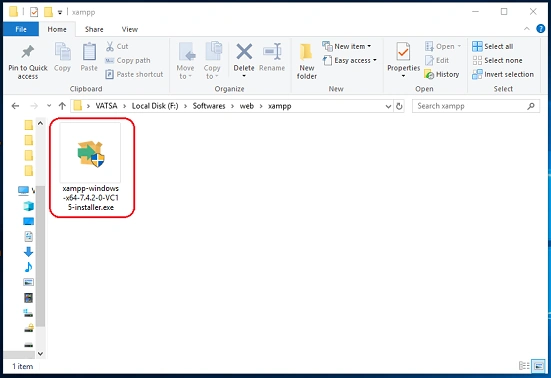Select Copy path in the ribbon
551x378 pixels.
[x=128, y=60]
